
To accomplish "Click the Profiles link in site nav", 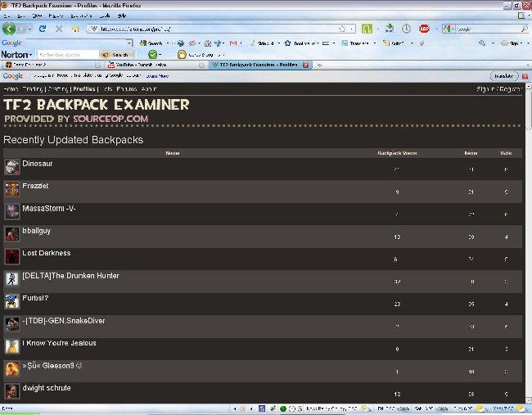I will pyautogui.click(x=83, y=89).
